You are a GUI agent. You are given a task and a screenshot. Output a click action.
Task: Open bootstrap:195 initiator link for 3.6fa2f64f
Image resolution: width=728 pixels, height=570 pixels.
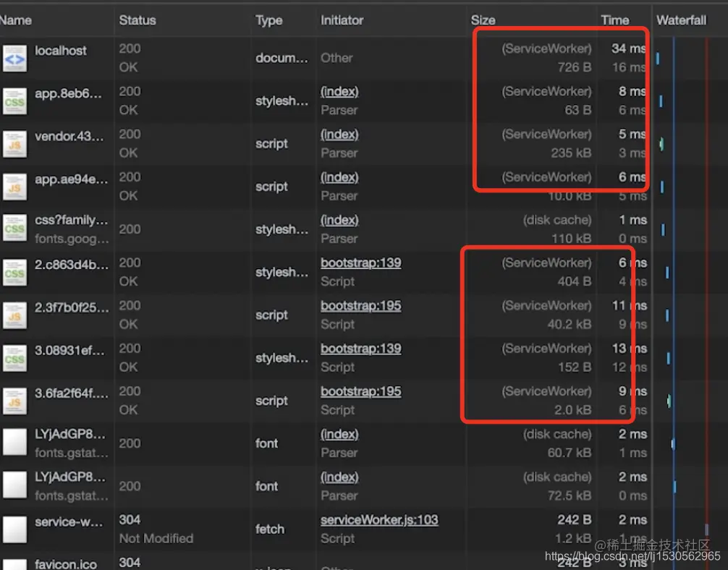[361, 391]
